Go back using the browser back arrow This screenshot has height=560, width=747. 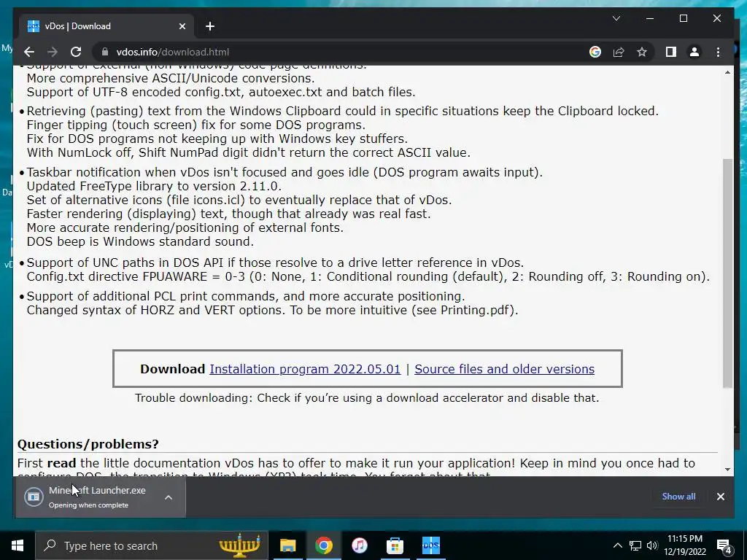(29, 52)
